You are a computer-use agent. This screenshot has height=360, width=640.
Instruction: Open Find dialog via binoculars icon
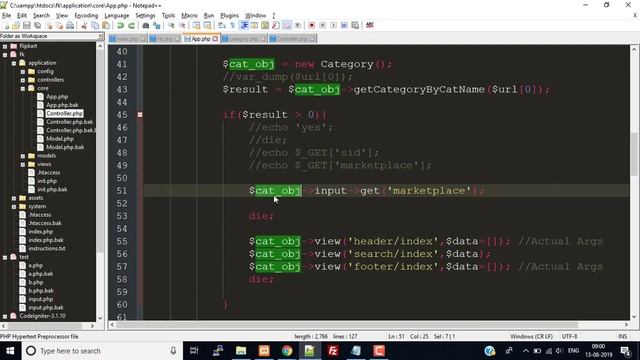[146, 25]
